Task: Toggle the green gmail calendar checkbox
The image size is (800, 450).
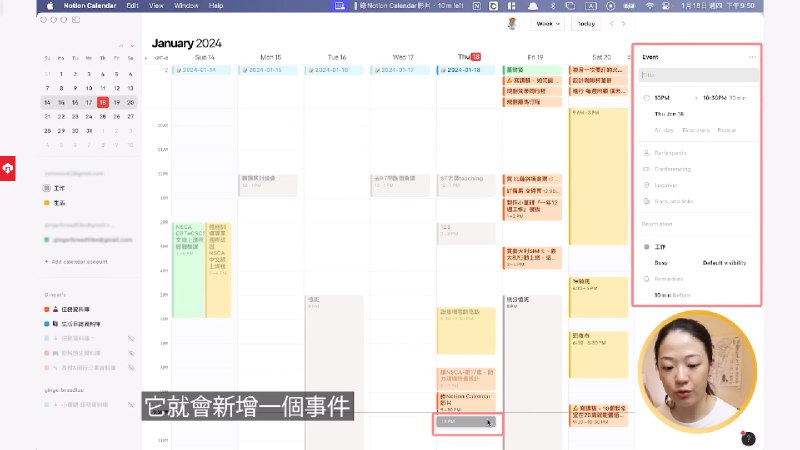Action: [46, 240]
